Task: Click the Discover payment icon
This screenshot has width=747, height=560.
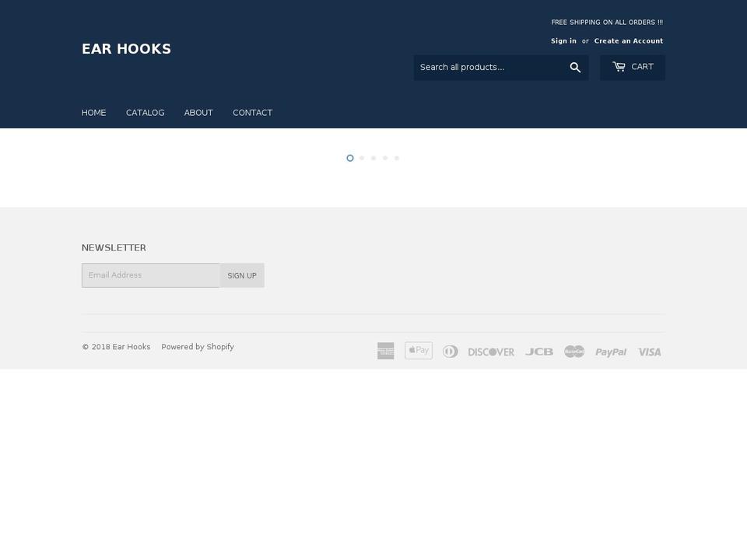Action: pyautogui.click(x=491, y=352)
